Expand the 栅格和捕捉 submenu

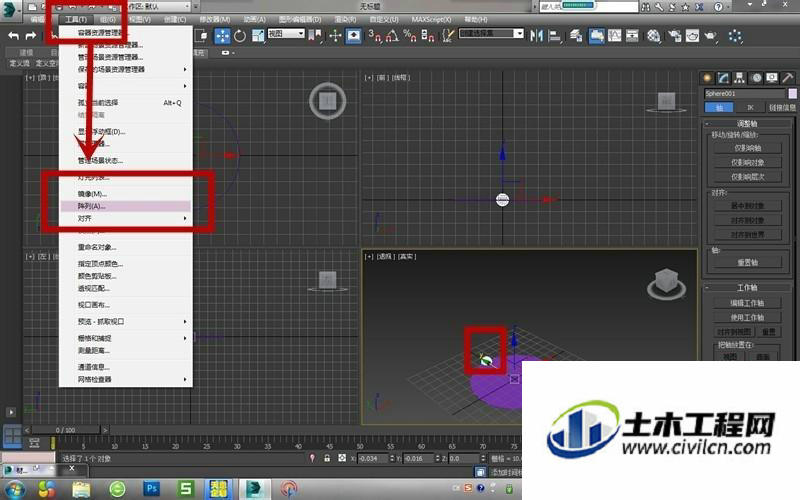185,338
